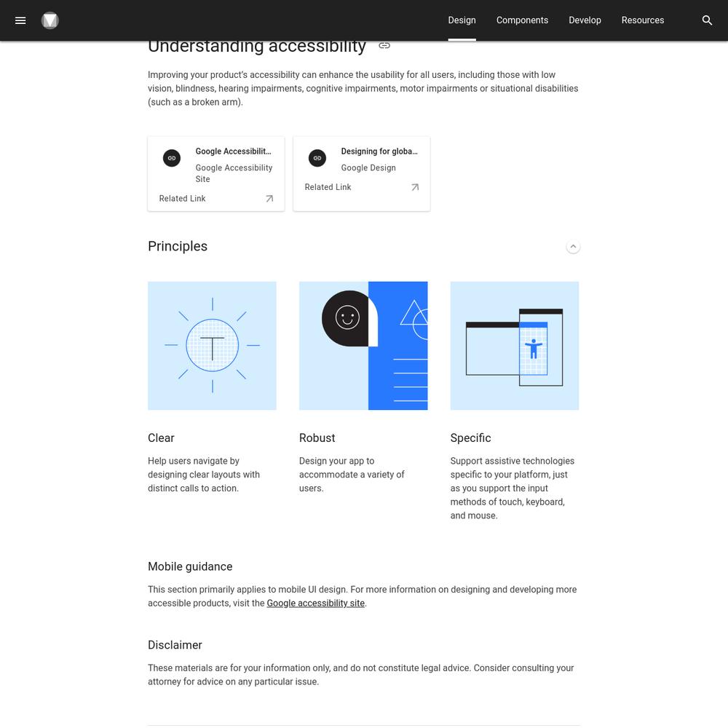The image size is (728, 728).
Task: Collapse the Principles section chevron
Action: click(573, 247)
